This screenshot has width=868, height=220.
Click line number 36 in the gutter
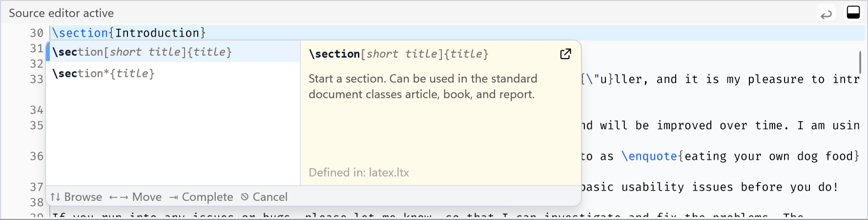click(x=37, y=156)
